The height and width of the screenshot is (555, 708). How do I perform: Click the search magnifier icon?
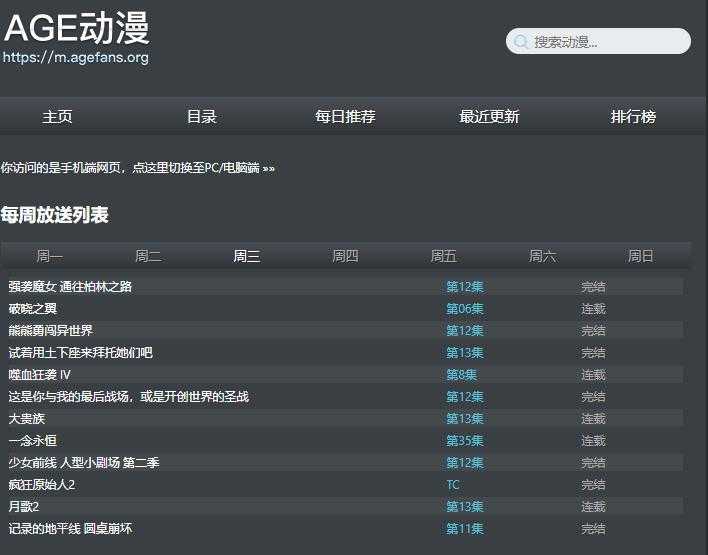point(521,42)
